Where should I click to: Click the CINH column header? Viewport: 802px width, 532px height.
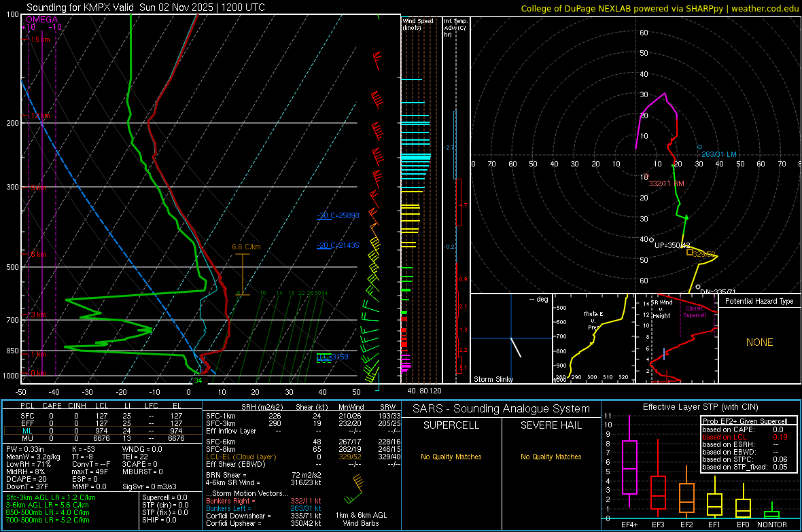click(77, 406)
